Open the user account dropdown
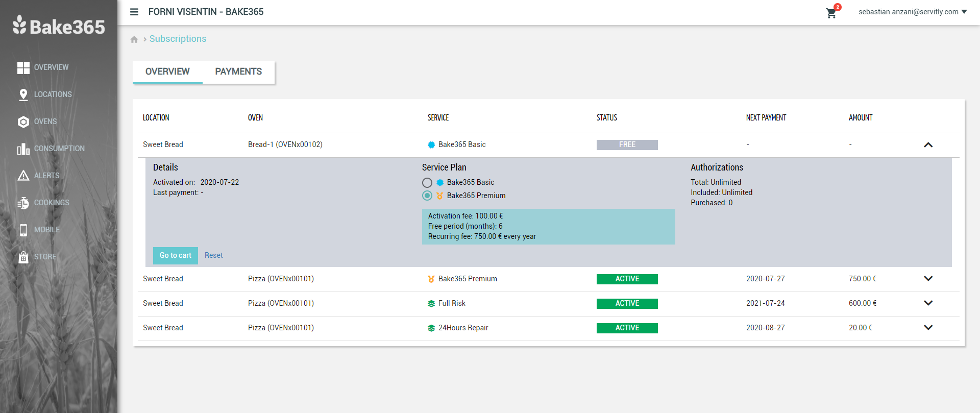 pyautogui.click(x=913, y=12)
